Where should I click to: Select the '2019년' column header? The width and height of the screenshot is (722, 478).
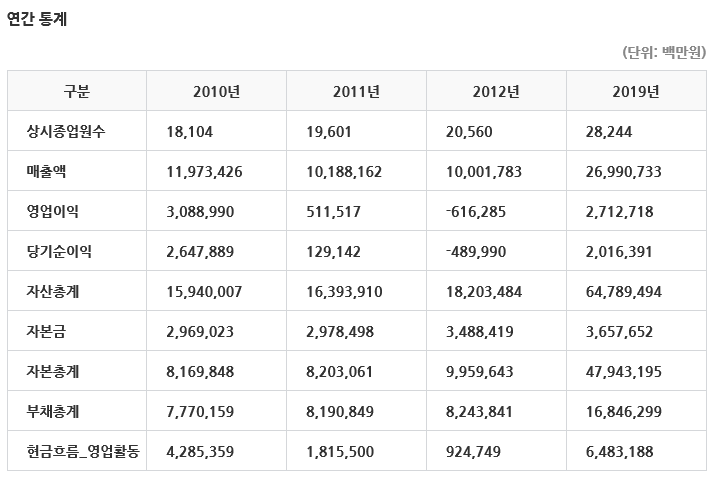point(636,91)
